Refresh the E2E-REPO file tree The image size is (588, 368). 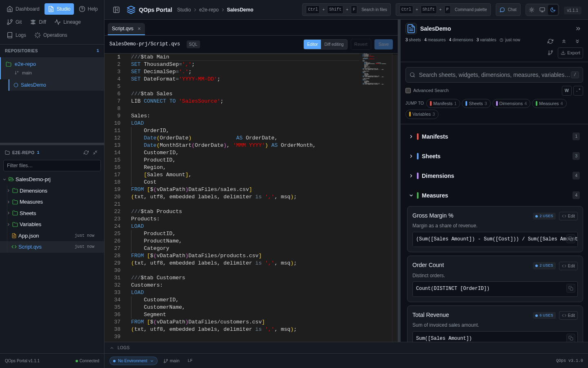point(86,153)
